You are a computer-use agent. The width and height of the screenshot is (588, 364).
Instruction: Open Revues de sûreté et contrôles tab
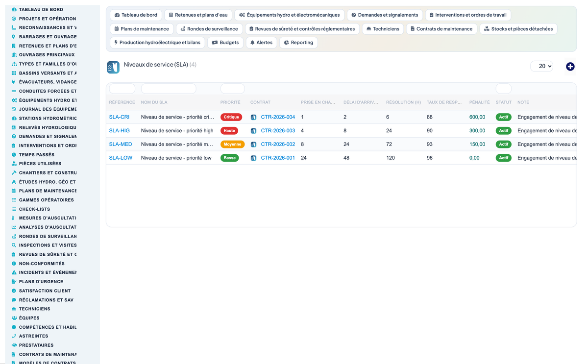302,29
